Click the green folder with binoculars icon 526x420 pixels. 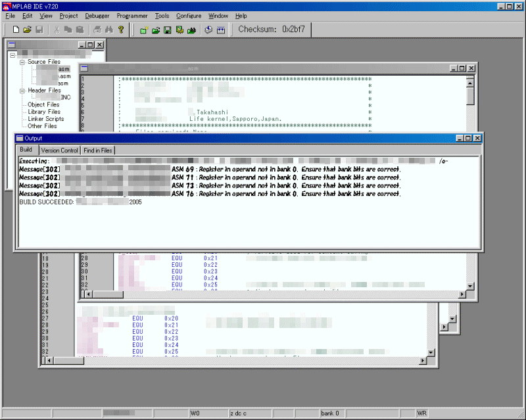pyautogui.click(x=191, y=30)
